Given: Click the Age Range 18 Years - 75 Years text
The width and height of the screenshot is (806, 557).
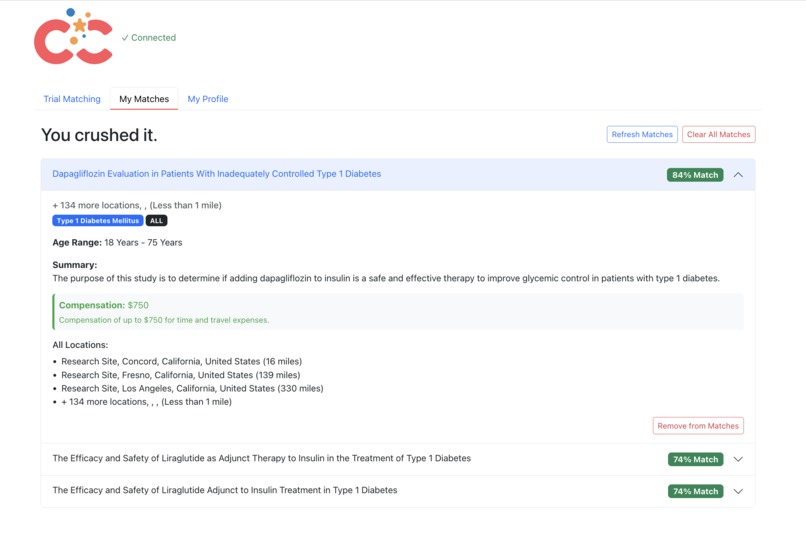Looking at the screenshot, I should [117, 243].
